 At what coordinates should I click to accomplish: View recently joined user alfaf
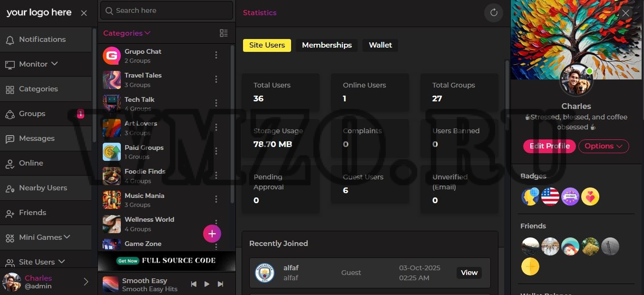(x=469, y=273)
